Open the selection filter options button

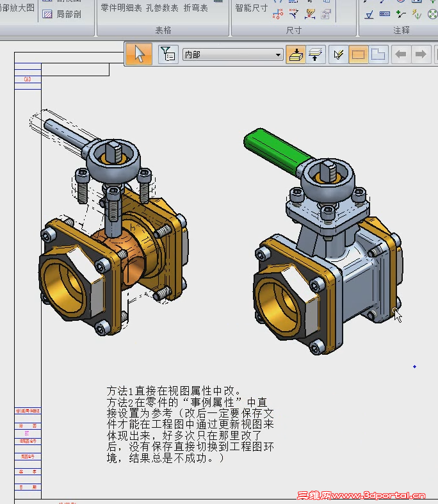(x=168, y=54)
